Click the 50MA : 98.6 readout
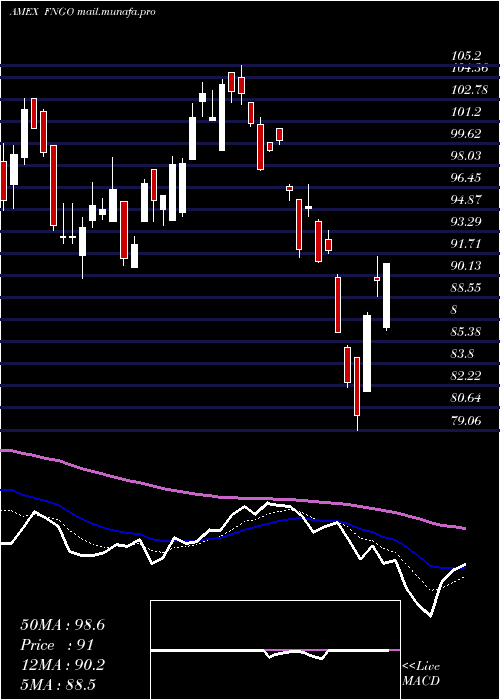 pos(63,625)
